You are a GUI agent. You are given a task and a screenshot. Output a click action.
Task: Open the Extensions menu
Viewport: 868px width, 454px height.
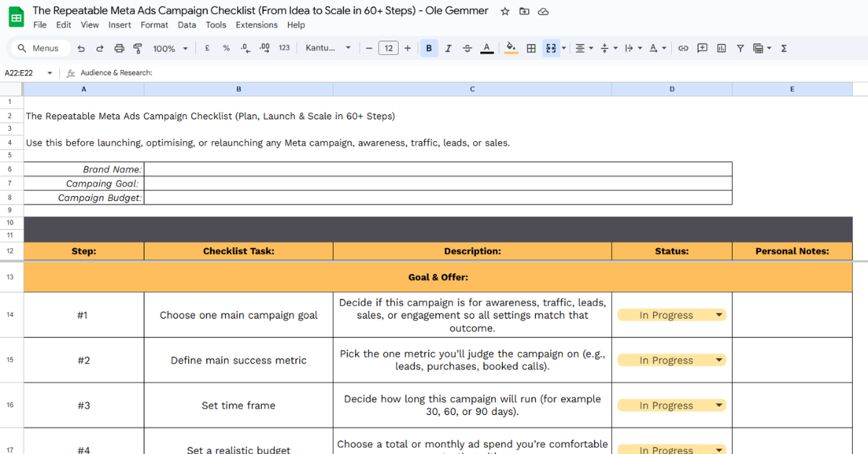pyautogui.click(x=256, y=25)
